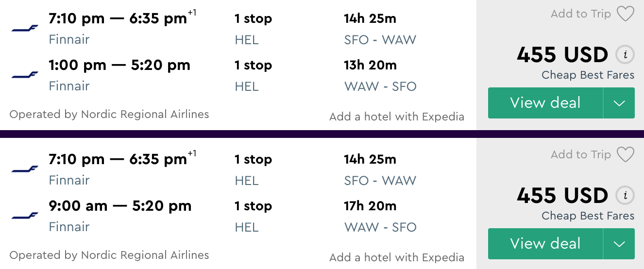Click Finnair logo of first result's 1:00 pm return

click(x=25, y=75)
